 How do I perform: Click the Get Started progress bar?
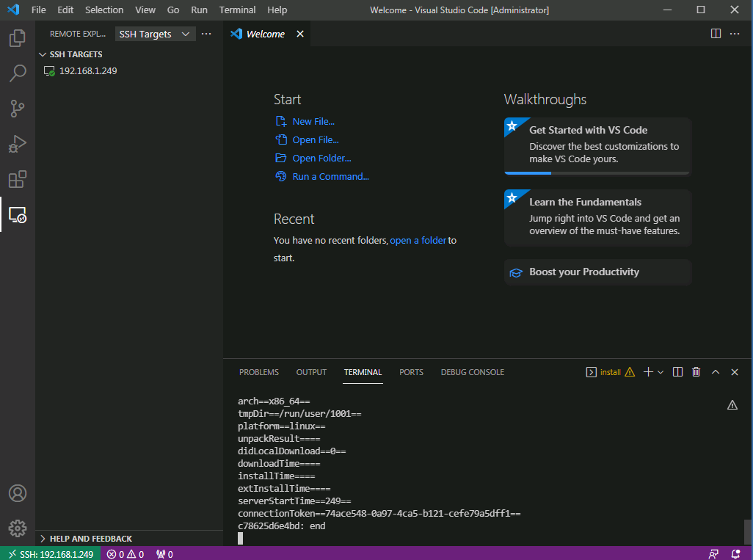[x=597, y=173]
